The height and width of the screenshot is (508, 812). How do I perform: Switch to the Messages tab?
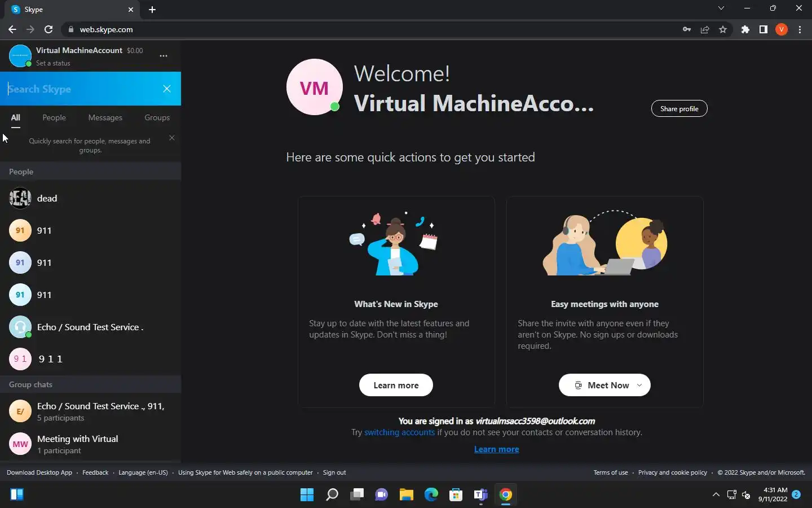coord(105,117)
